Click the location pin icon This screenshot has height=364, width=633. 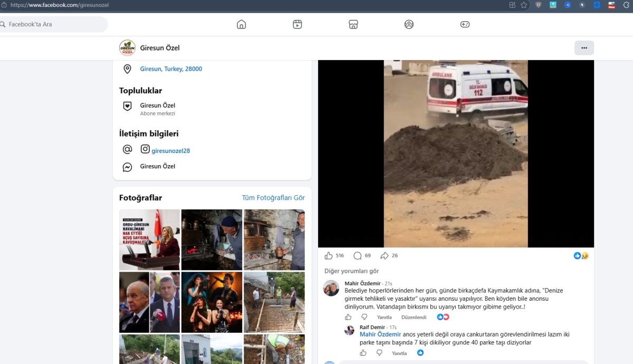click(x=127, y=69)
